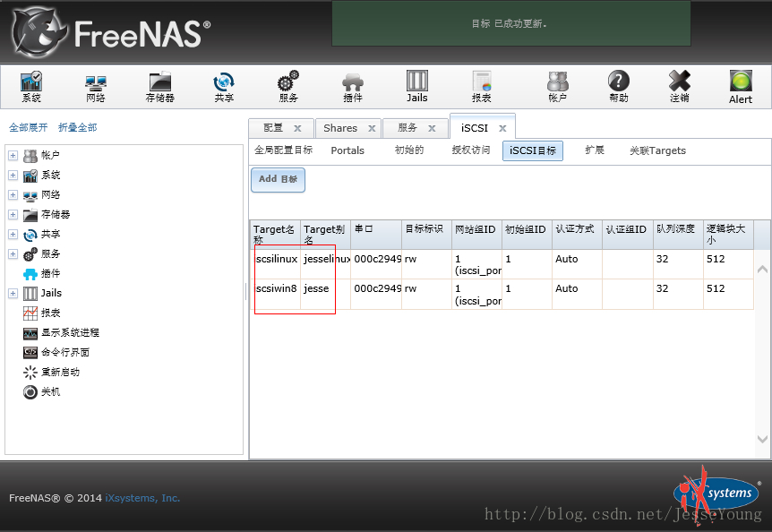This screenshot has height=532, width=772.
Task: Open the iSCSI目标 sub-tab
Action: pyautogui.click(x=533, y=150)
